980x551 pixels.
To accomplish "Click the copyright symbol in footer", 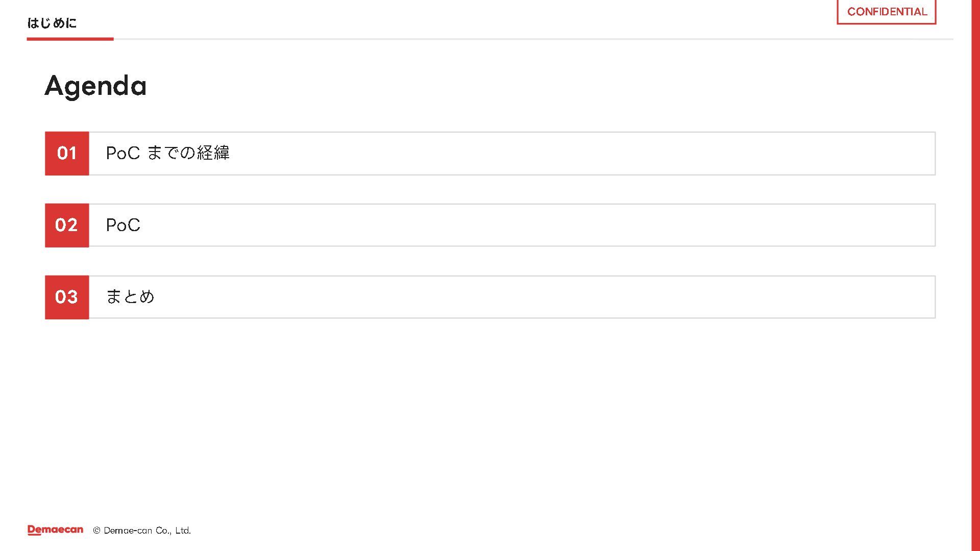I will click(x=96, y=531).
